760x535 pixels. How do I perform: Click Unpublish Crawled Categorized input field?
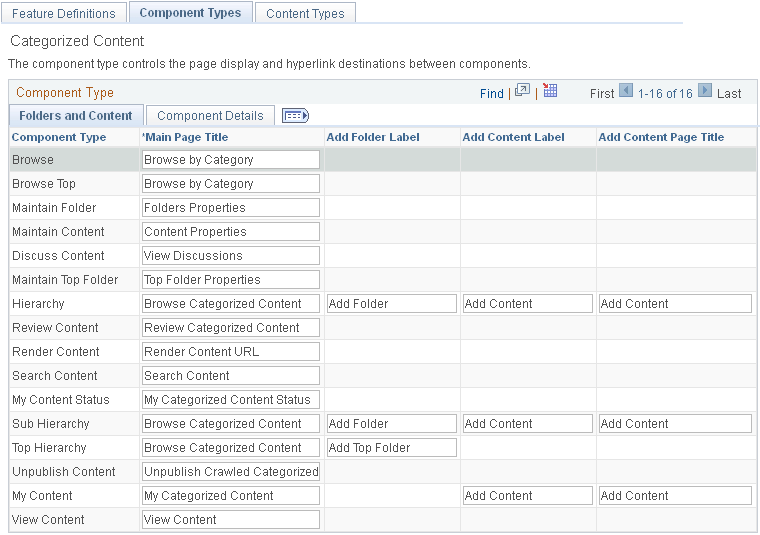tap(231, 472)
